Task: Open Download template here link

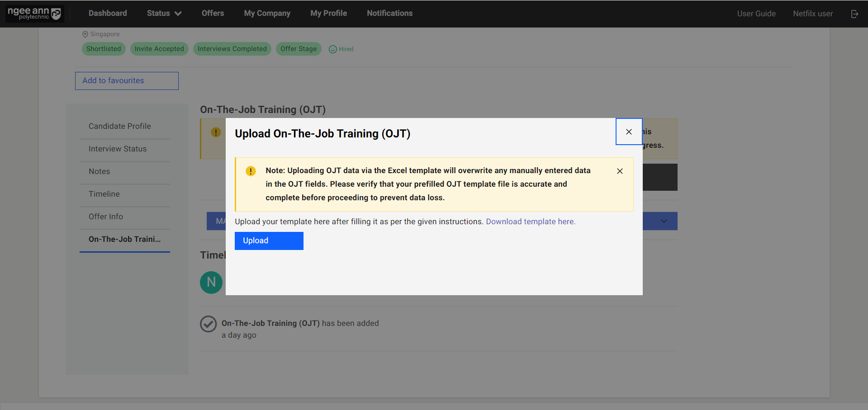Action: click(530, 221)
